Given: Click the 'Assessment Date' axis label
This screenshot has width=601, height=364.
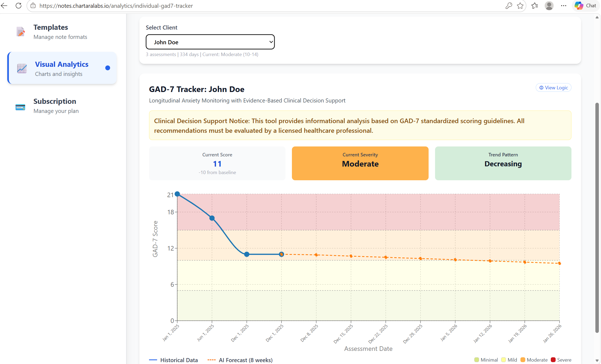Looking at the screenshot, I should pos(368,349).
